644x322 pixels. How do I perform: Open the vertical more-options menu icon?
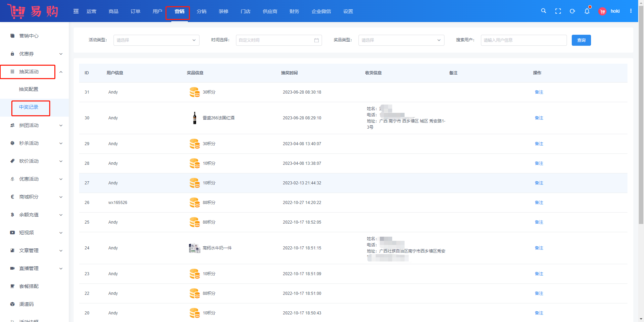click(631, 11)
